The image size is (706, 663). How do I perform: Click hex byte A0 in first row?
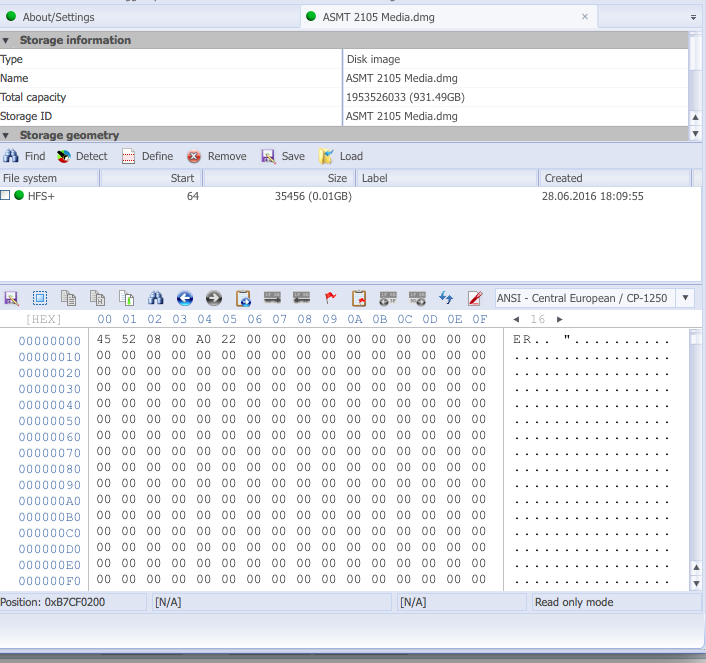(x=204, y=339)
